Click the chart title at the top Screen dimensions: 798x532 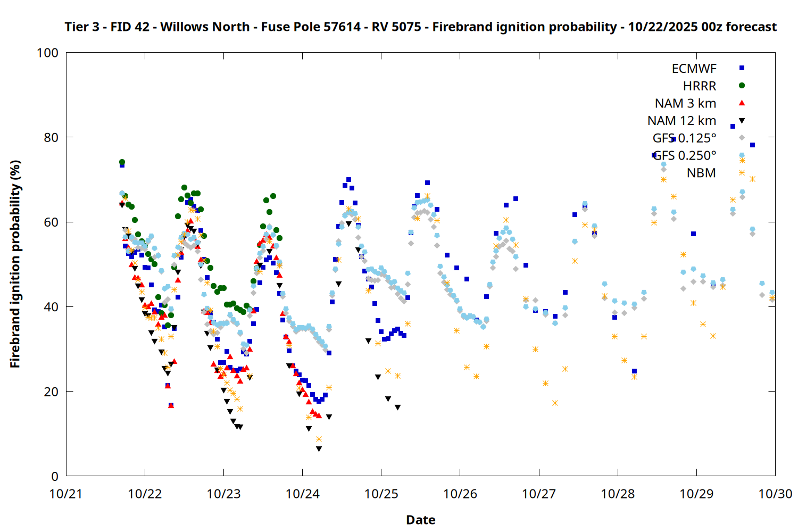coord(420,27)
